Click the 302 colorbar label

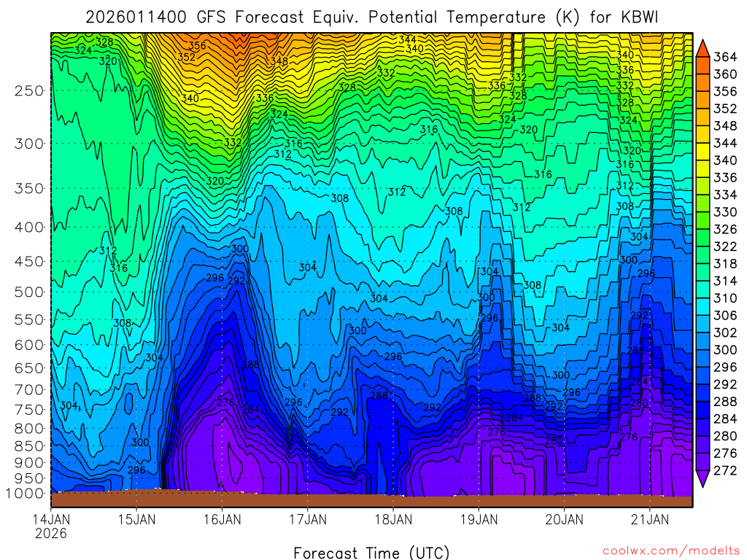tap(725, 332)
